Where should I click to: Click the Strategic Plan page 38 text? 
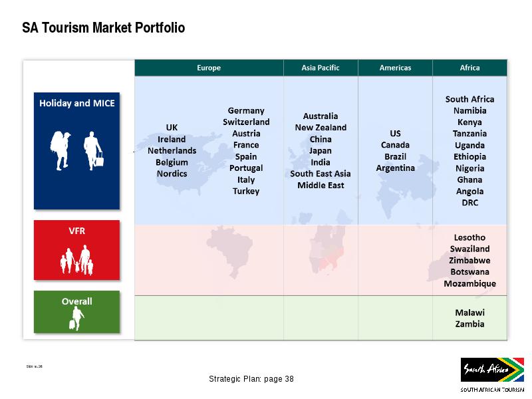(x=251, y=379)
